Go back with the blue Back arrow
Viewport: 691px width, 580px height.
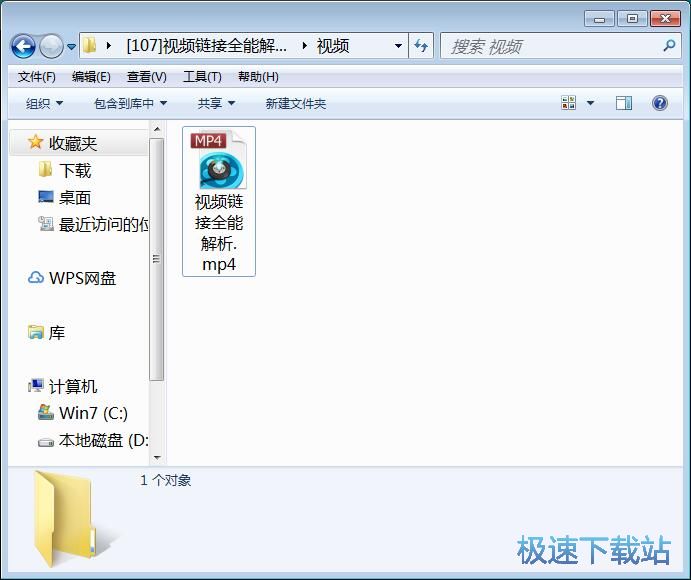tap(23, 46)
